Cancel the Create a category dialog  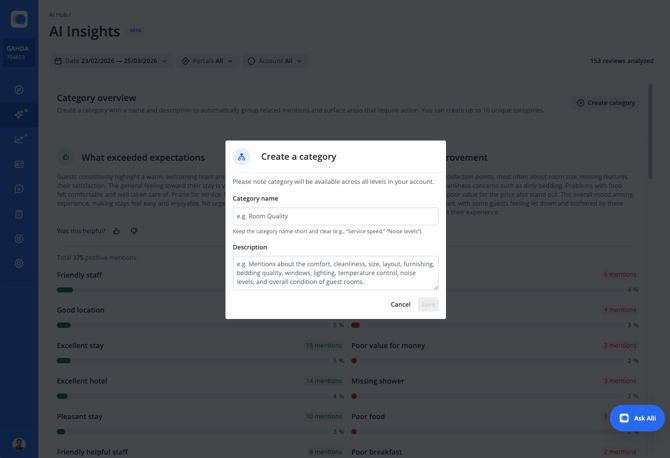click(x=400, y=304)
